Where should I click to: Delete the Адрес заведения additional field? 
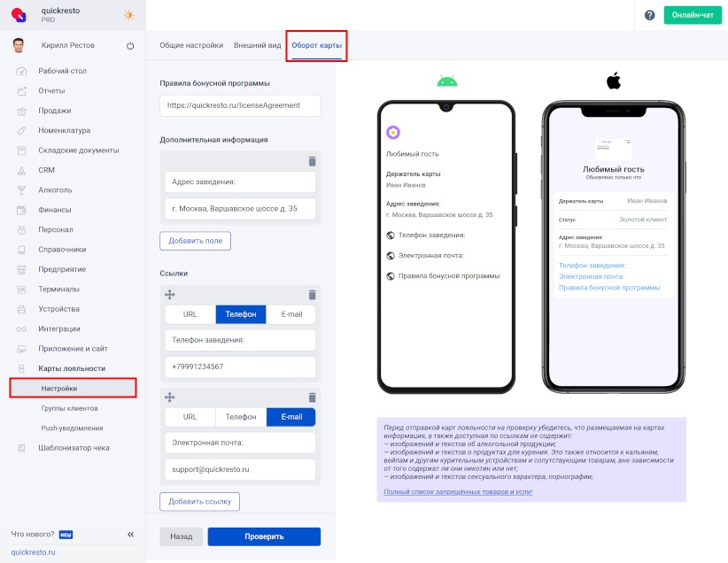coord(313,161)
